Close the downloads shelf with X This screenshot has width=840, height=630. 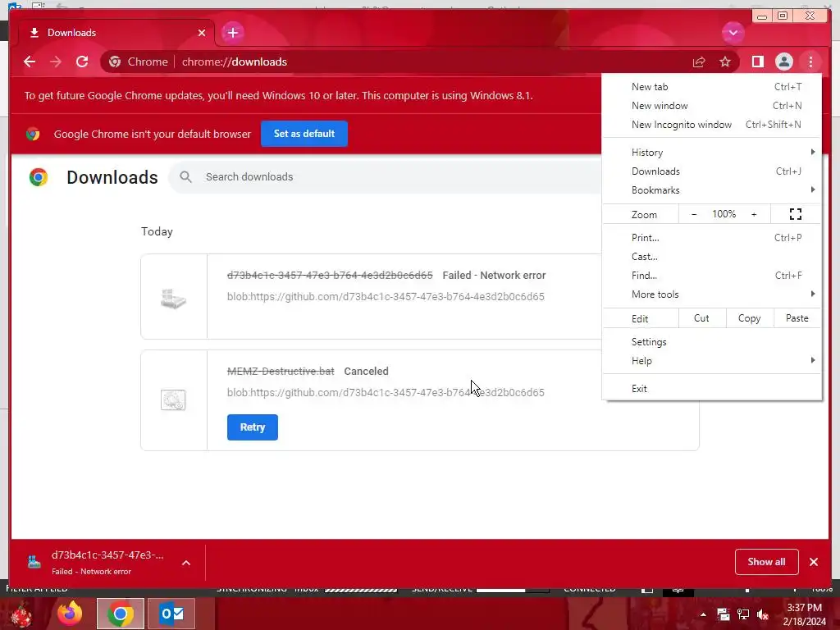[814, 562]
